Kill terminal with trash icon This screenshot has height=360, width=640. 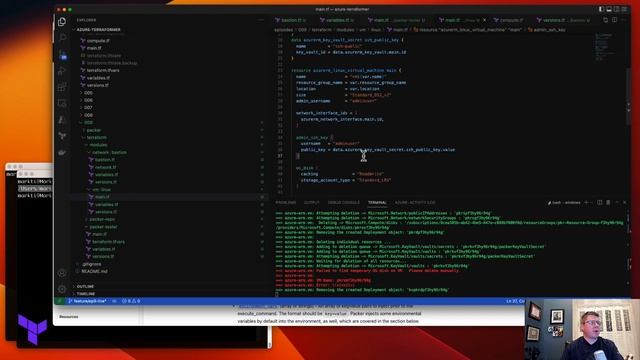[608, 202]
